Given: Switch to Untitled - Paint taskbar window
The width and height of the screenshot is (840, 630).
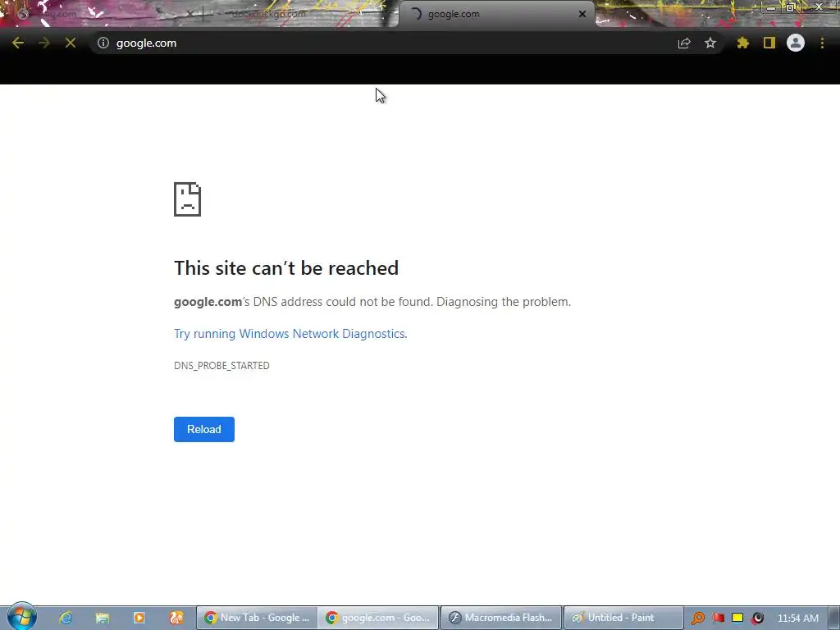Looking at the screenshot, I should pos(623,618).
